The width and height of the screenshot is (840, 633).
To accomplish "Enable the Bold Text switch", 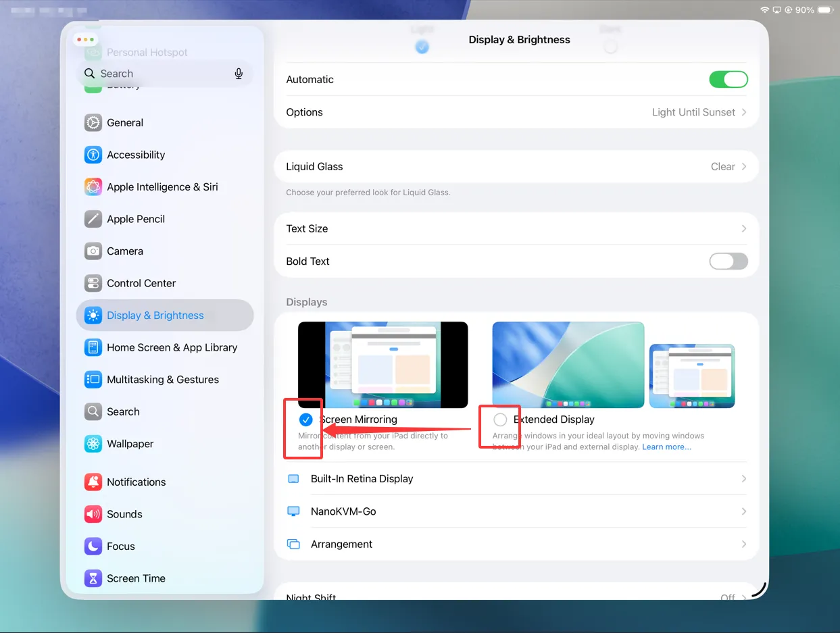I will pyautogui.click(x=728, y=261).
